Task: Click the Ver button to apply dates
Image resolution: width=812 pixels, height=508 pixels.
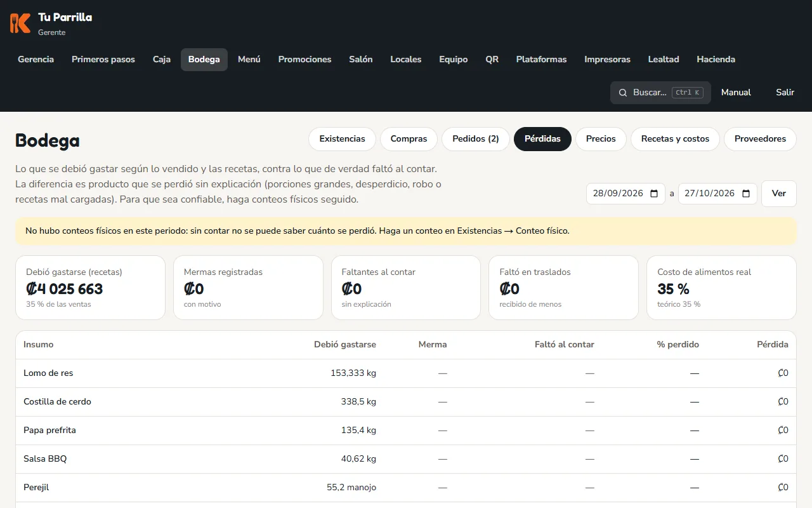Action: (779, 194)
